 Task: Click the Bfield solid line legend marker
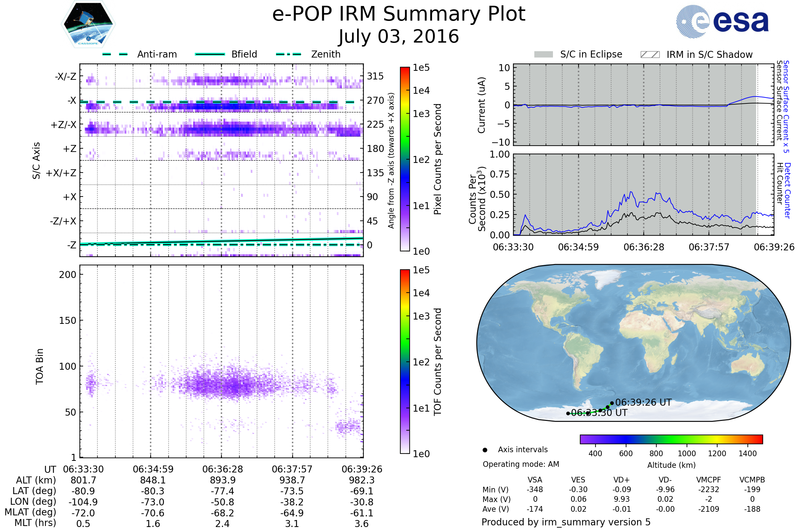210,54
